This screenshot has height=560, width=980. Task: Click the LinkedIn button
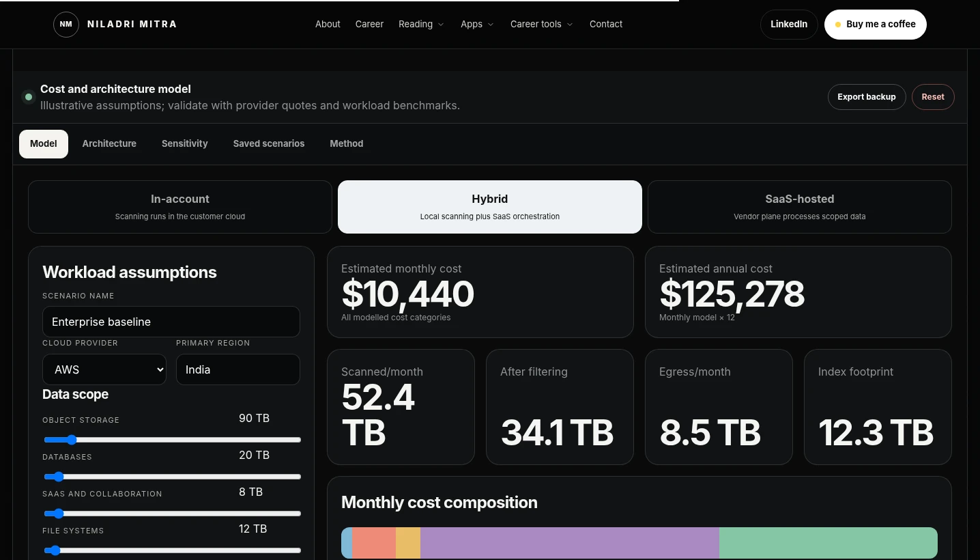[789, 25]
